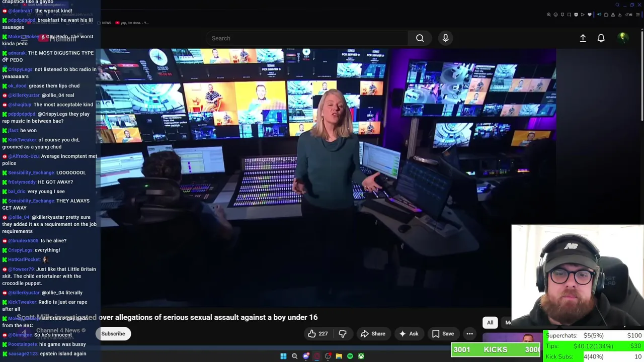Open the browser easy setup sliders menu

coord(637,15)
